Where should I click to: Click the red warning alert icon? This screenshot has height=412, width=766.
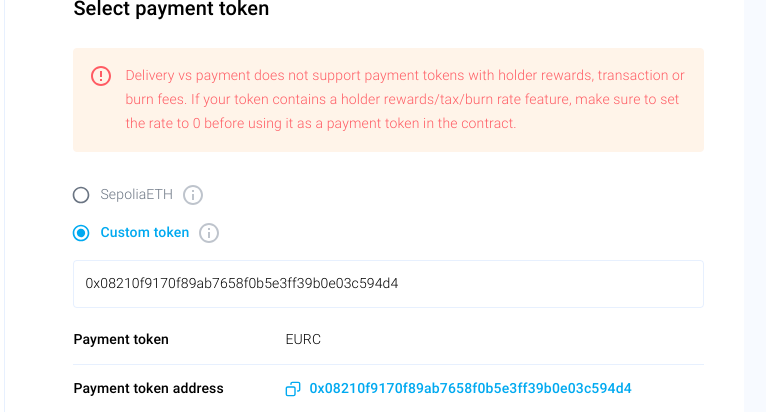tap(101, 76)
